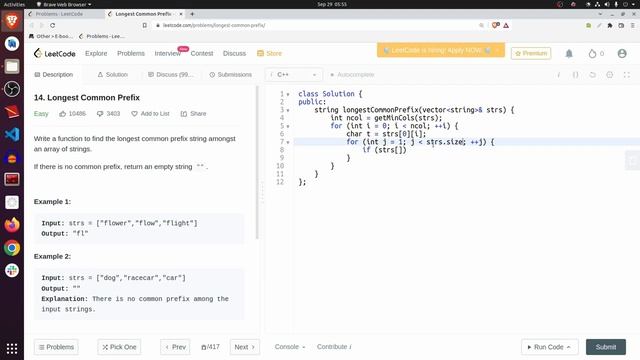The image size is (640, 360).
Task: Open Interview in navigation
Action: pos(167,53)
